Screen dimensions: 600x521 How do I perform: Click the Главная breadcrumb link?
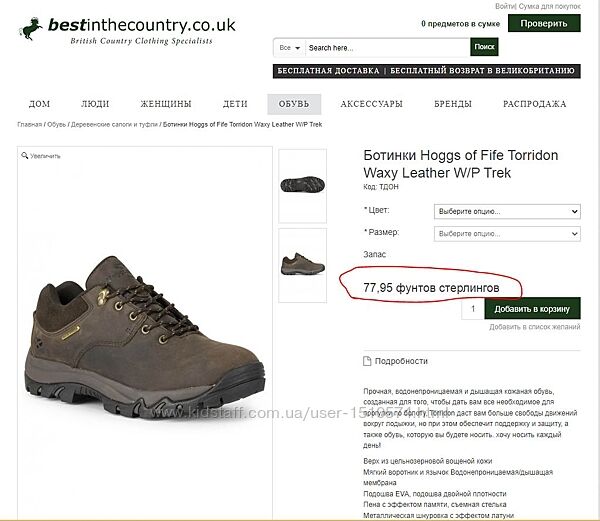click(x=29, y=125)
